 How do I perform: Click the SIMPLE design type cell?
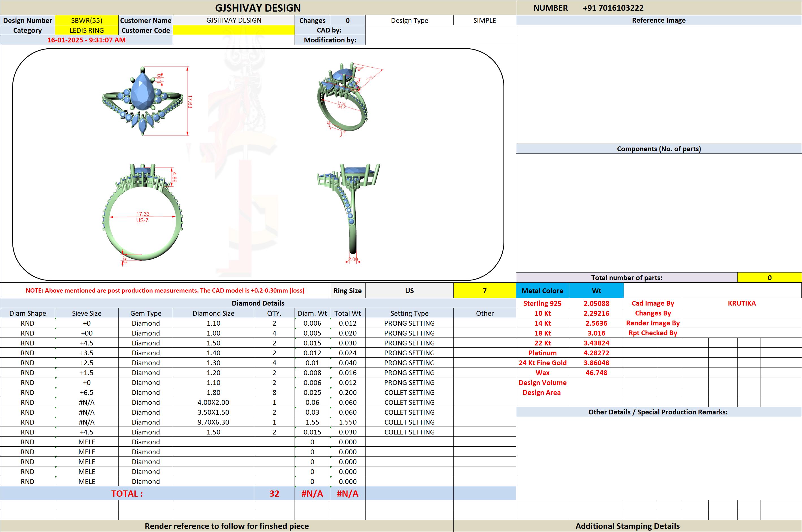click(485, 20)
